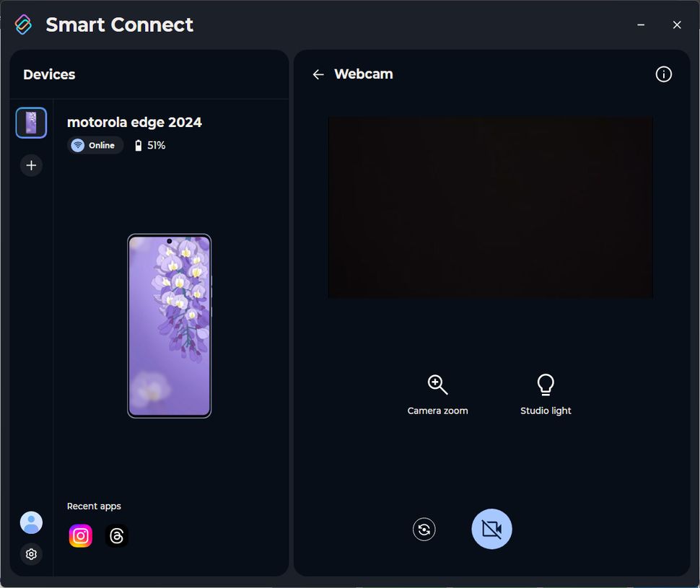Open Instagram from Recent apps
The width and height of the screenshot is (700, 588).
80,535
